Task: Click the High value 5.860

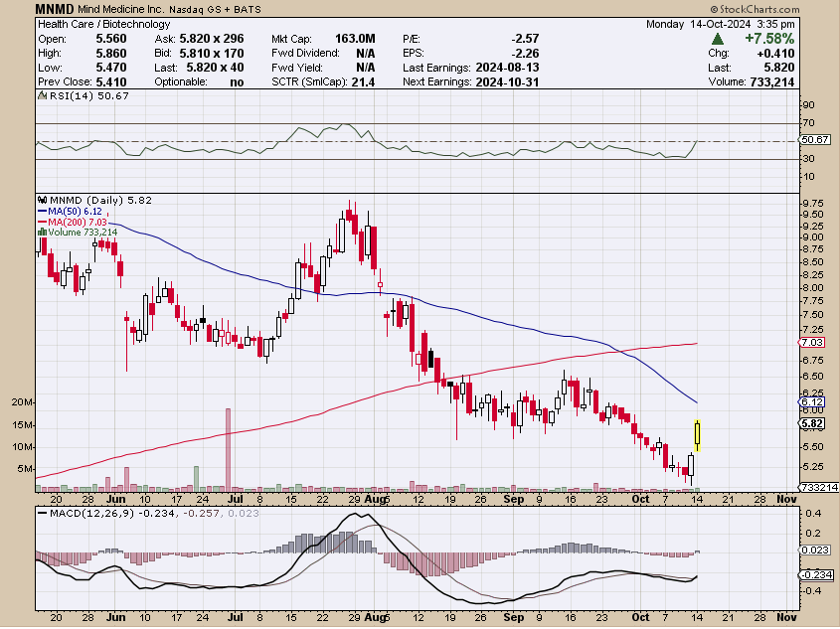Action: pyautogui.click(x=111, y=54)
